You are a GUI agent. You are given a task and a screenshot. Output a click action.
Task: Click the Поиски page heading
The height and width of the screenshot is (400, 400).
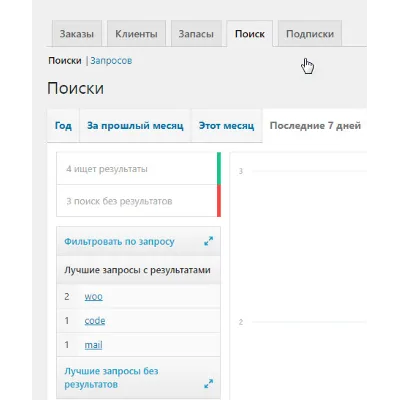click(75, 88)
